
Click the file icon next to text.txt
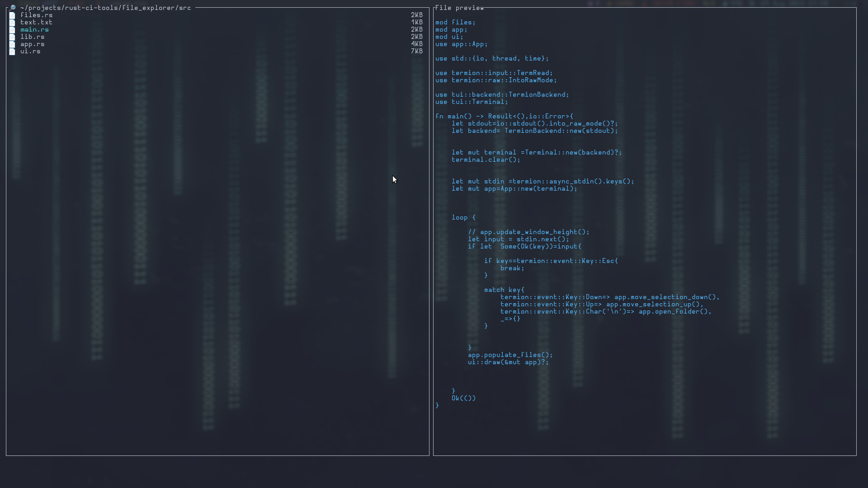[12, 23]
